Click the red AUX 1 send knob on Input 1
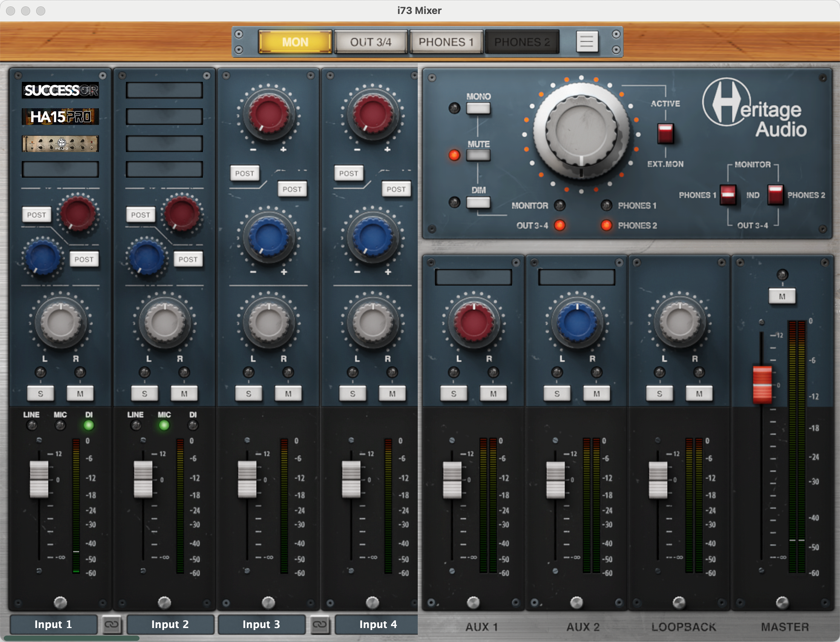The height and width of the screenshot is (642, 840). click(78, 213)
